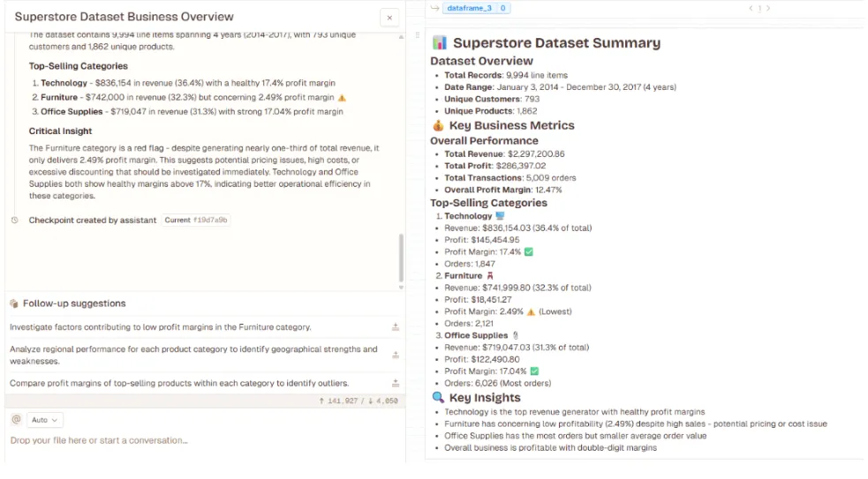Click the @ mention icon in chat input
The width and height of the screenshot is (868, 479).
click(15, 420)
